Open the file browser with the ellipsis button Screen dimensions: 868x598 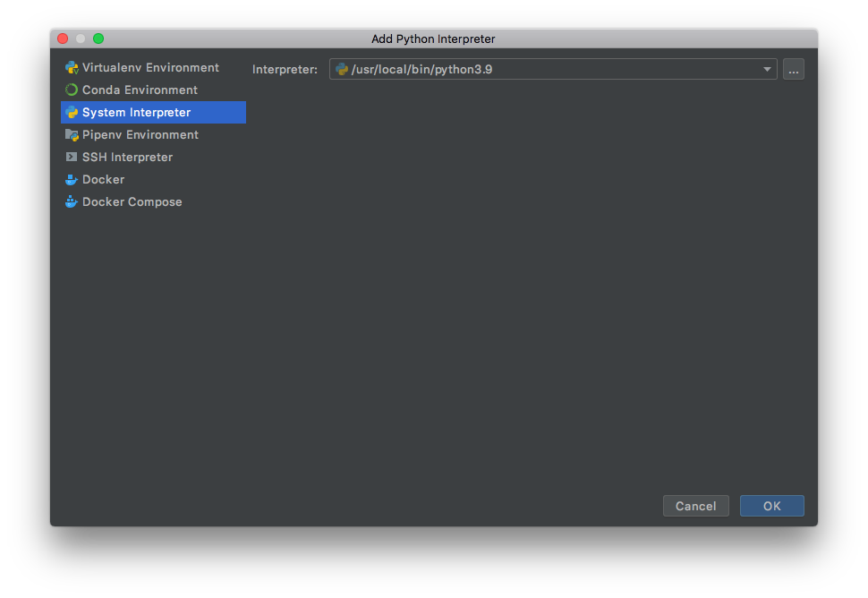(794, 69)
